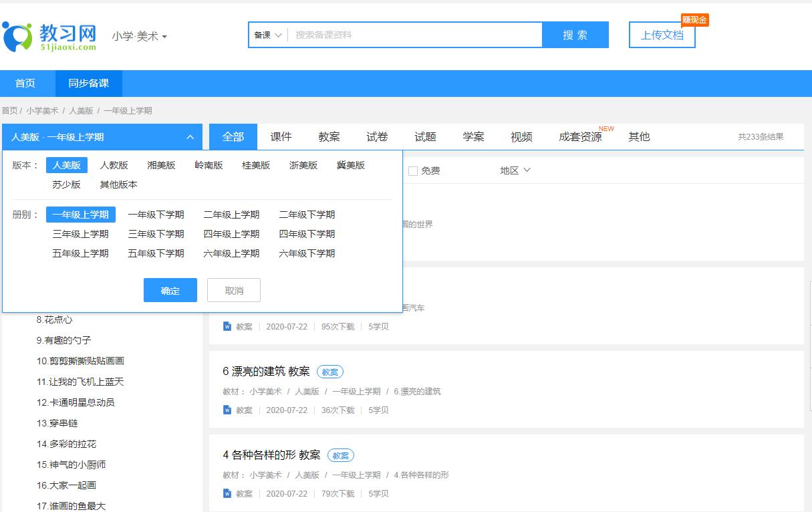The height and width of the screenshot is (512, 812).
Task: Click the Word icon on the 95次下载 entry
Action: pos(227,326)
